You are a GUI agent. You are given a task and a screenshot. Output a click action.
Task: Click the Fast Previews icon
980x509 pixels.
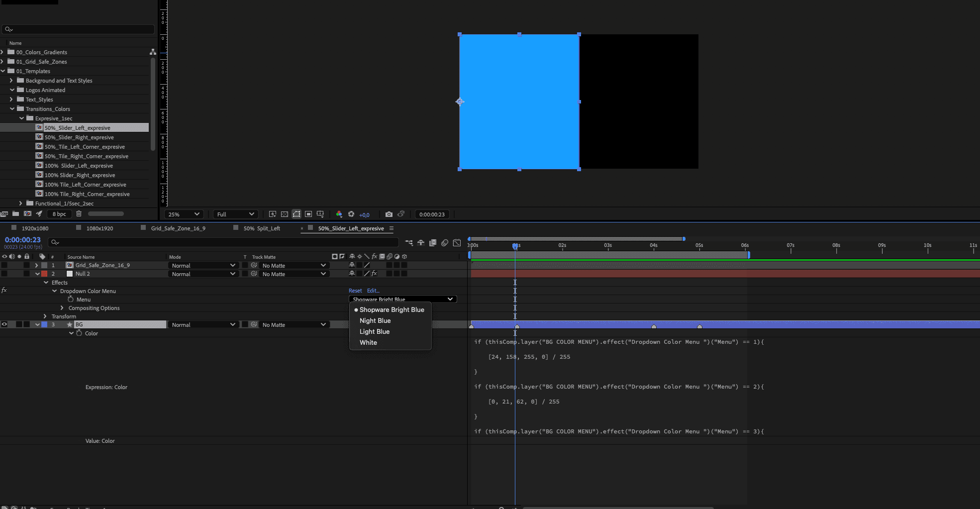[x=273, y=214]
